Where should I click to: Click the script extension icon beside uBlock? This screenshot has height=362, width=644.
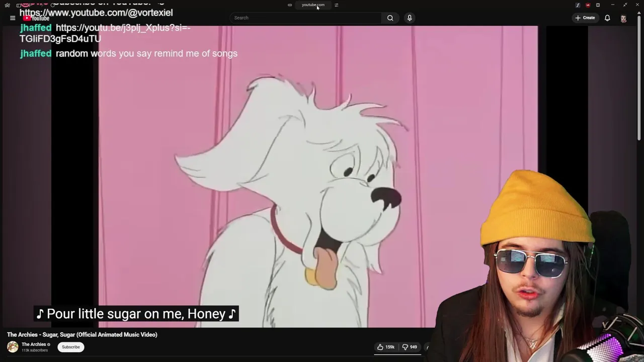tap(578, 5)
